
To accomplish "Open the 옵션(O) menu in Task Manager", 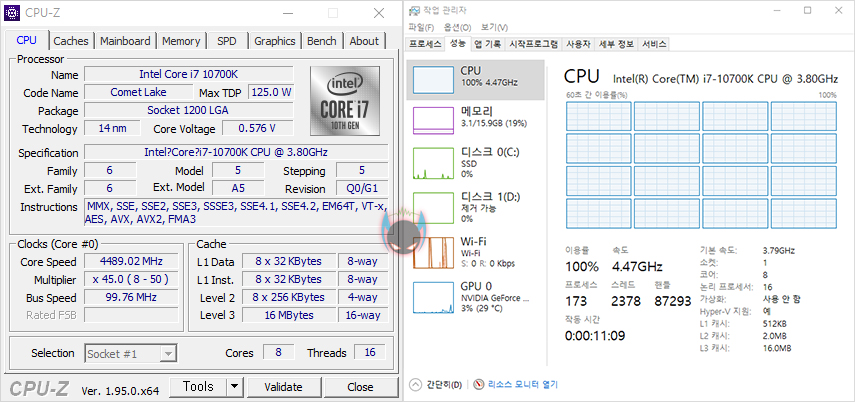I will click(457, 27).
